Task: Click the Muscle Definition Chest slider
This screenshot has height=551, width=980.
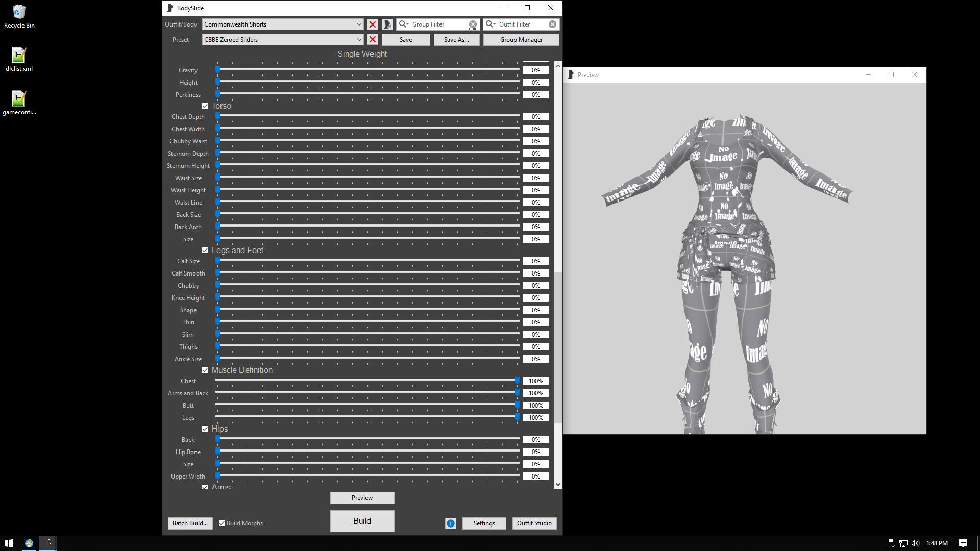Action: [367, 380]
